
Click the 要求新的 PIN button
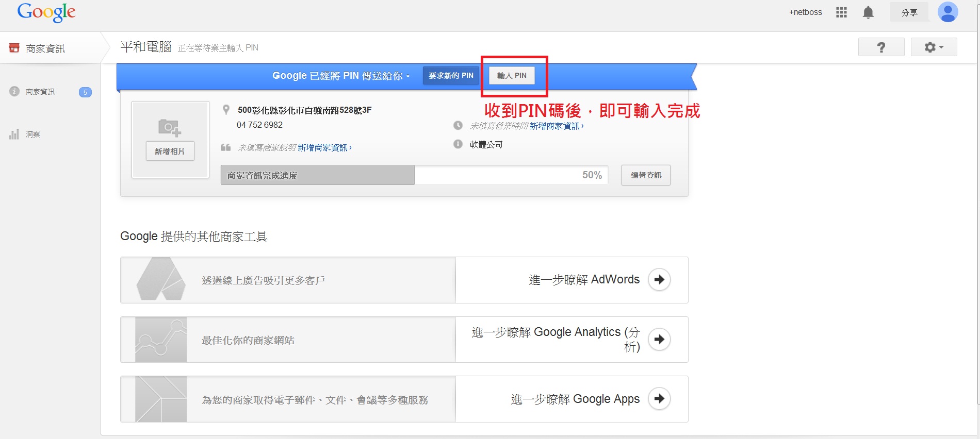(x=451, y=75)
